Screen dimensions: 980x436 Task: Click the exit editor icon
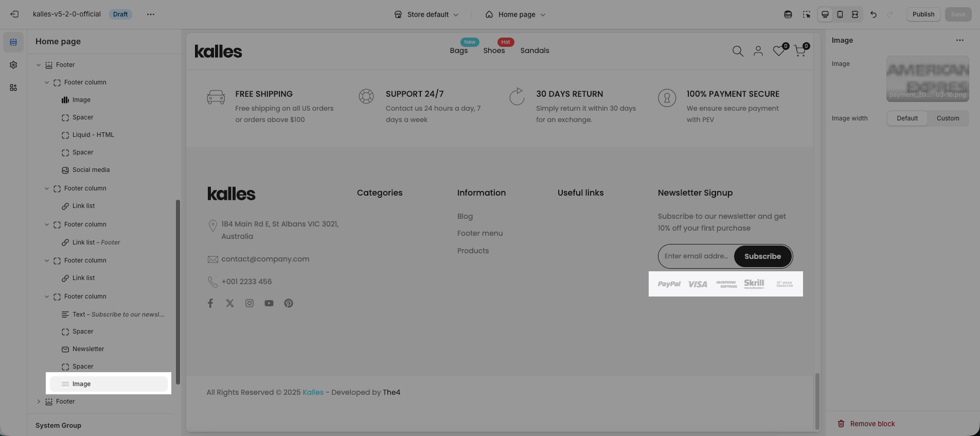(x=14, y=14)
